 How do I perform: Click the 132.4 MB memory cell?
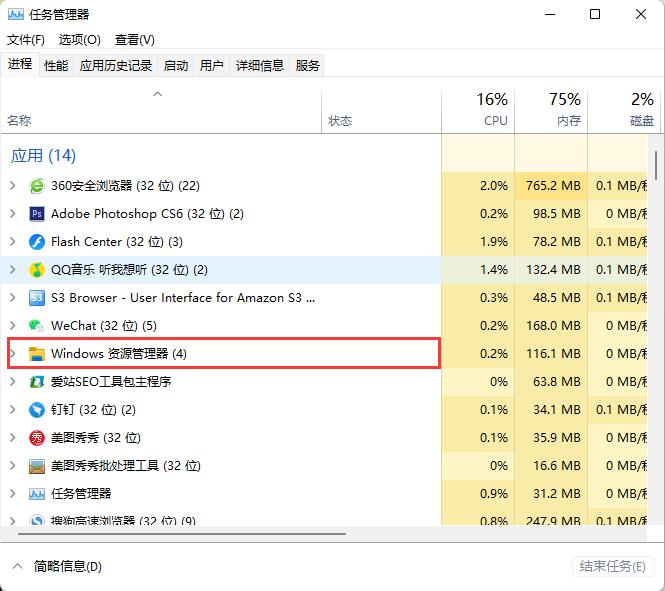coord(551,270)
